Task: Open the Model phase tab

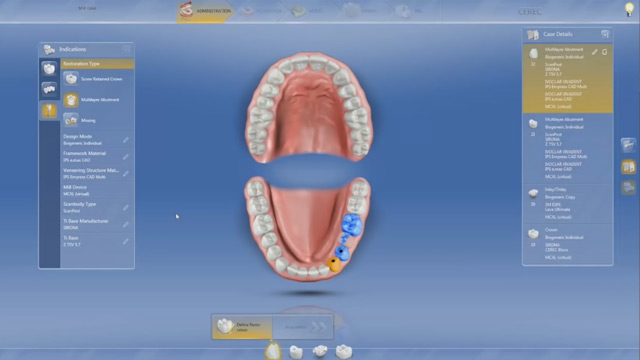Action: (x=306, y=11)
